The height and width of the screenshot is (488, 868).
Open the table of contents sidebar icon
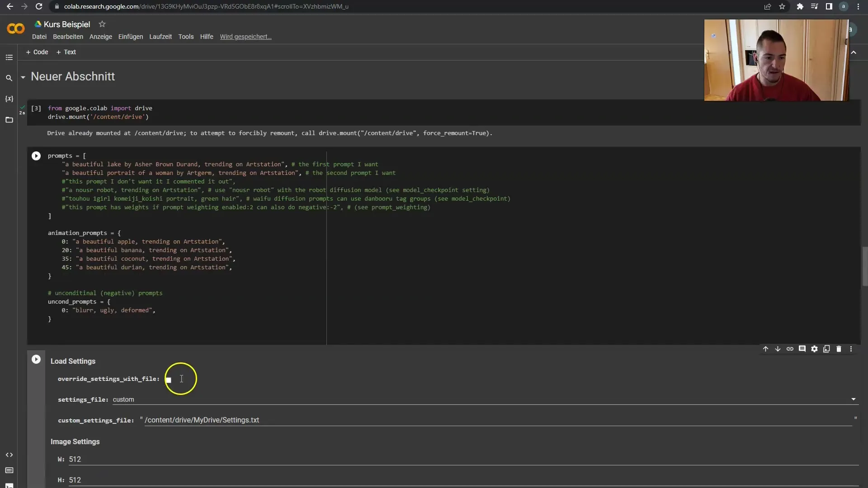[x=9, y=57]
